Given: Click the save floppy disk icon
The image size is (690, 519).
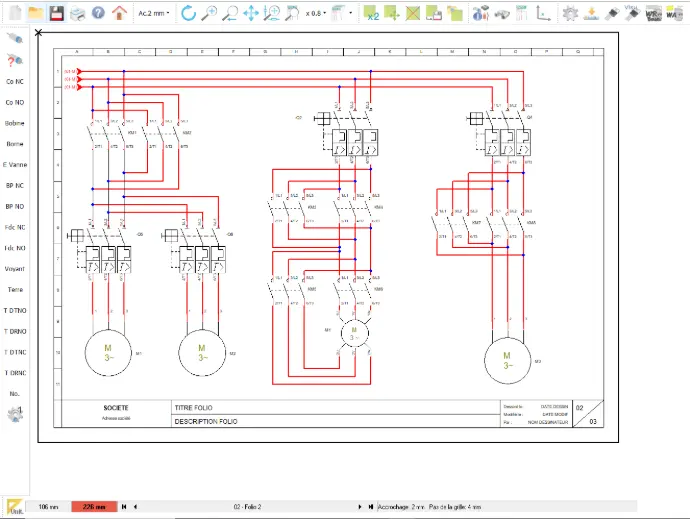Looking at the screenshot, I should click(56, 14).
